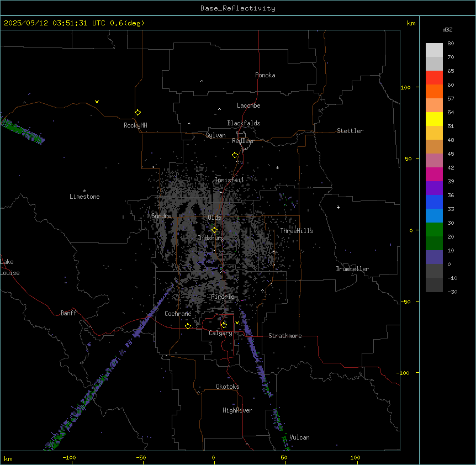This screenshot has width=476, height=465.
Task: Click the RedDeer label
Action: (243, 141)
